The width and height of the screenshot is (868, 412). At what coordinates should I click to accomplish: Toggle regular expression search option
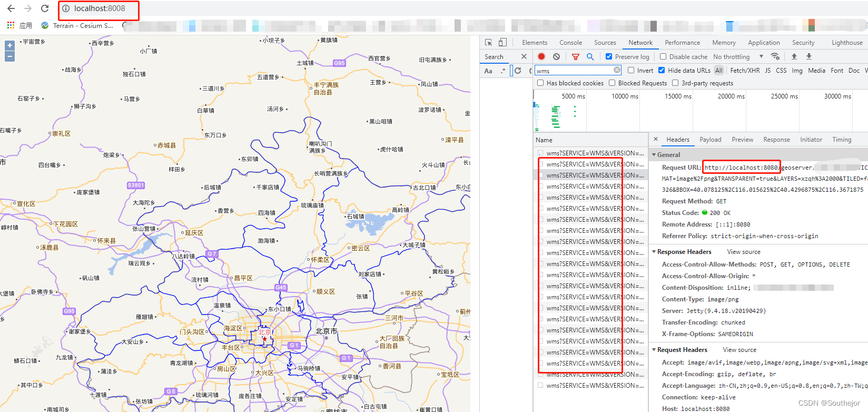pos(503,71)
